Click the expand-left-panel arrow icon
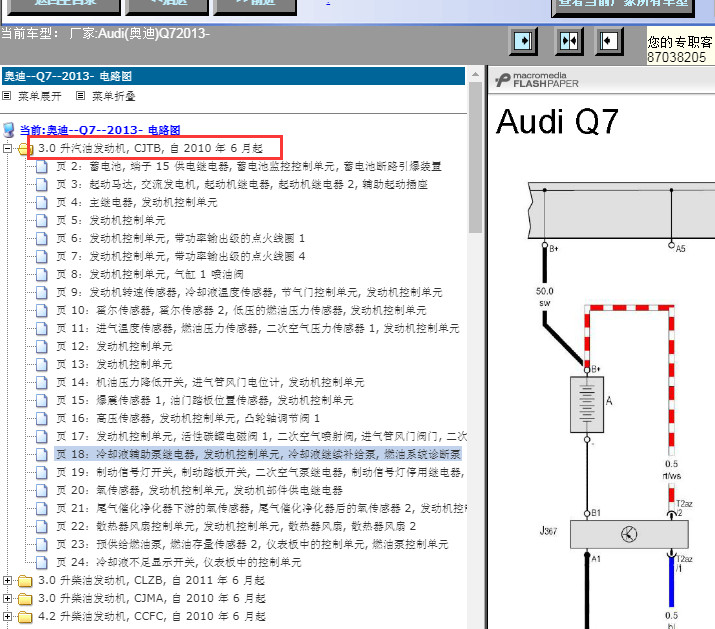 523,41
